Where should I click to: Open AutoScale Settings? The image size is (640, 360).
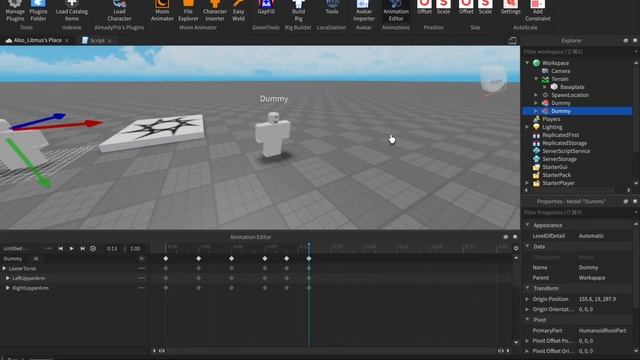pos(511,7)
